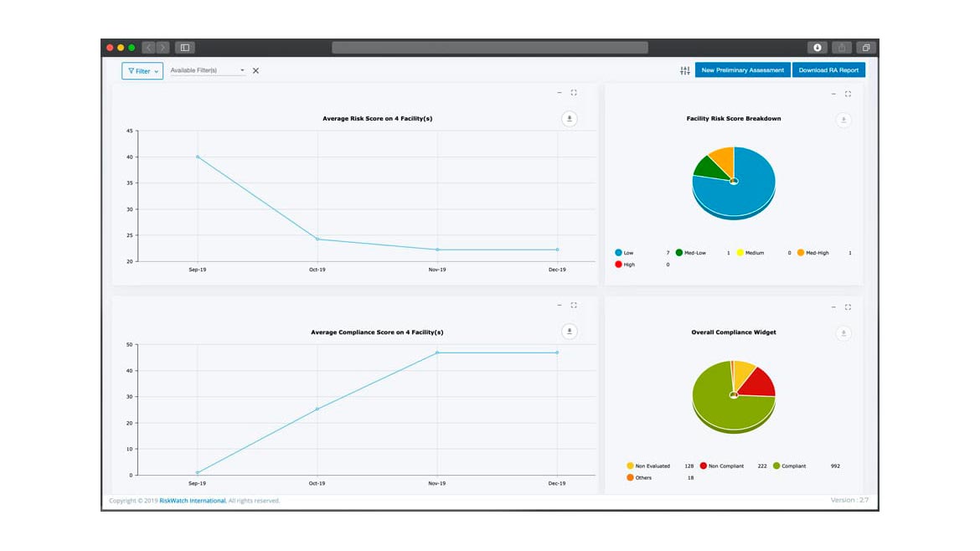Expand the Available Filter(s) combo box

tap(208, 70)
